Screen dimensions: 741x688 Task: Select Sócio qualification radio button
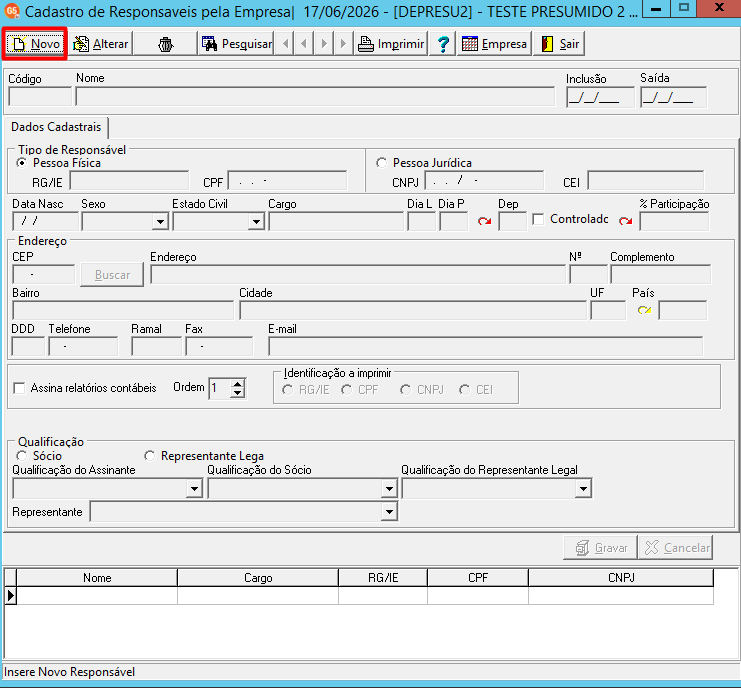pyautogui.click(x=21, y=456)
